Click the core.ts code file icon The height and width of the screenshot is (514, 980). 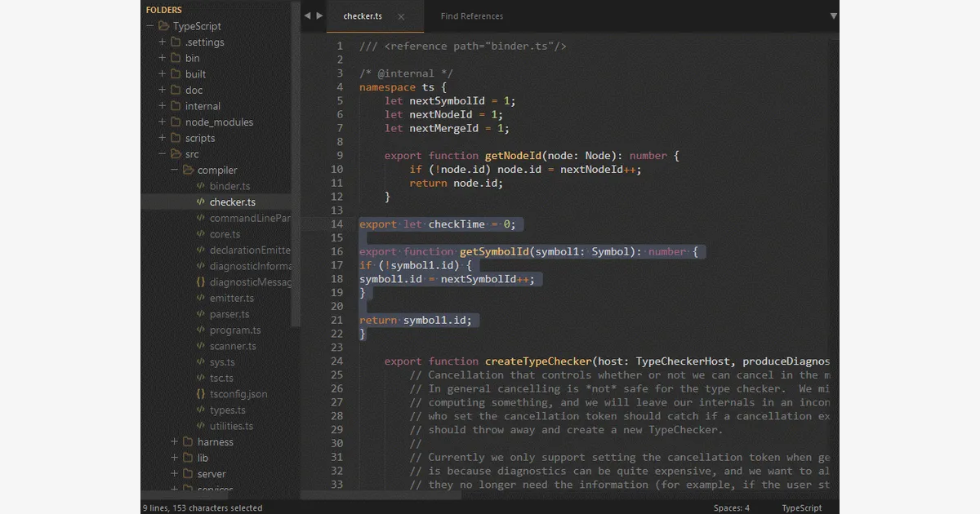point(200,234)
